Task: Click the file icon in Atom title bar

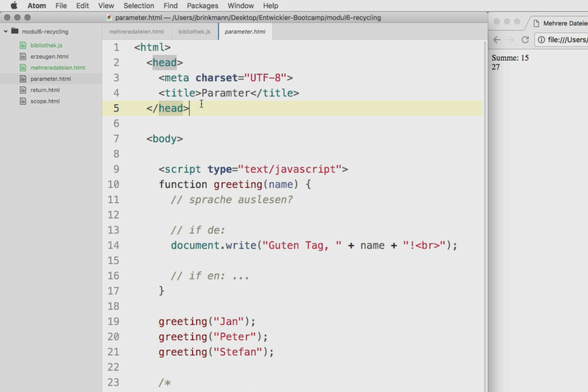Action: tap(109, 18)
